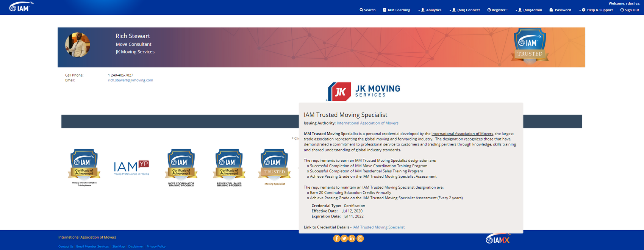Select the IAM YP Young Professionals badge
The height and width of the screenshot is (250, 644).
(x=131, y=167)
